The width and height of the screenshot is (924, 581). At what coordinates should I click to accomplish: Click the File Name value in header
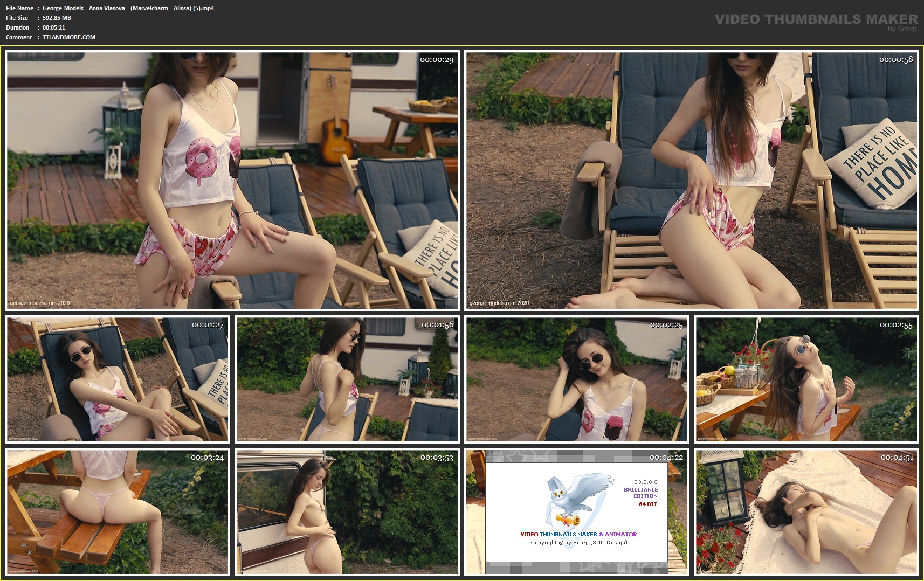(128, 8)
